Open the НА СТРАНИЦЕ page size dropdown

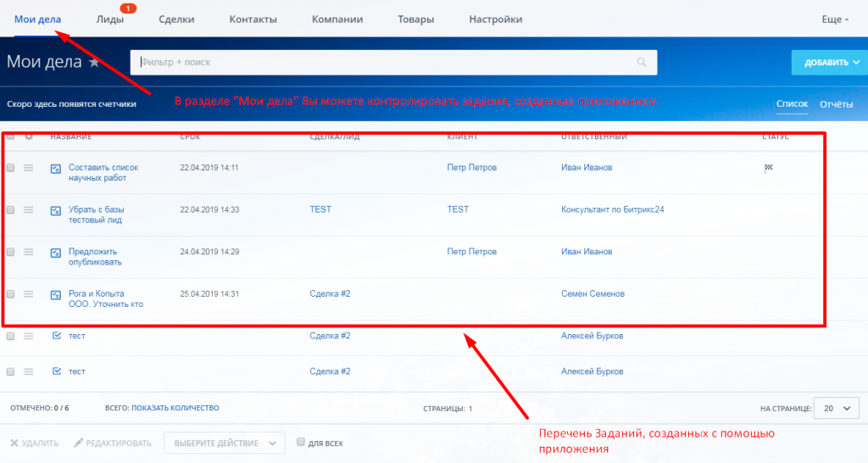click(837, 408)
